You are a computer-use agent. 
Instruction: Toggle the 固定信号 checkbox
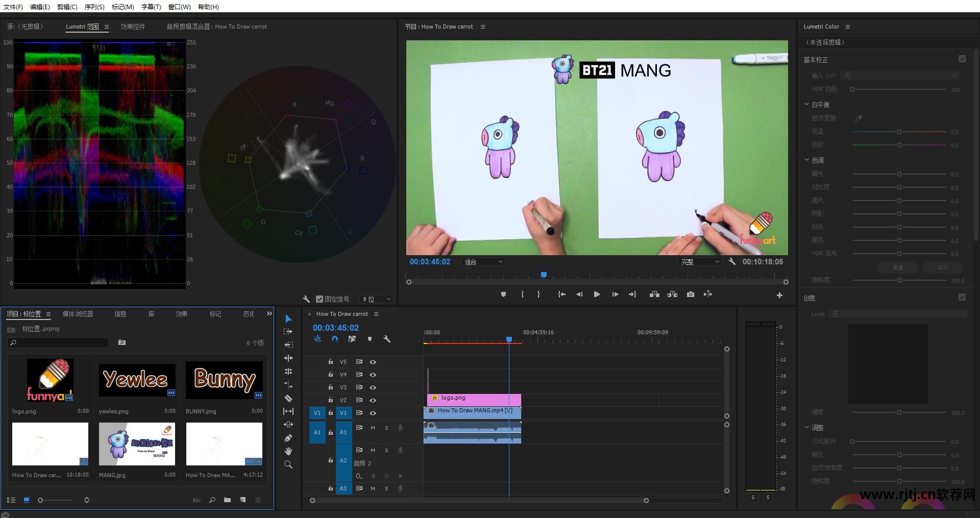tap(320, 299)
